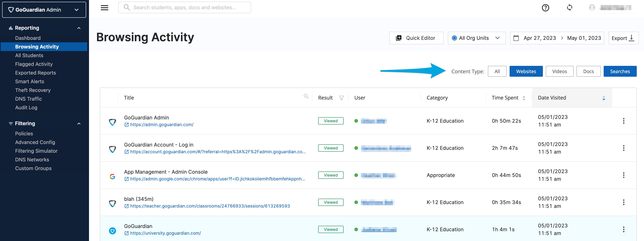
Task: Toggle the Websites content type filter
Action: 526,71
